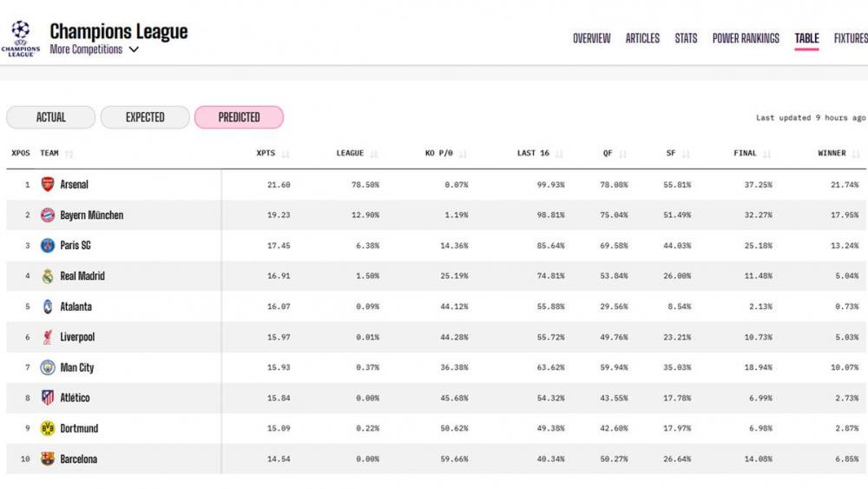Open the Man City team link
868x489 pixels.
click(x=76, y=367)
